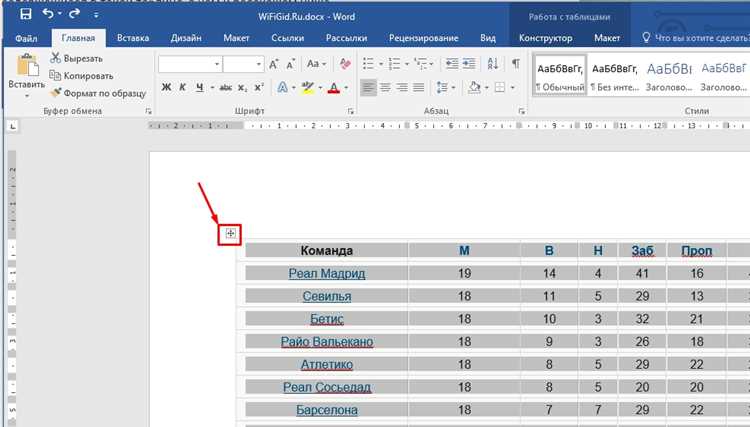Open the borders dropdown arrow
The image size is (750, 427).
pos(512,88)
